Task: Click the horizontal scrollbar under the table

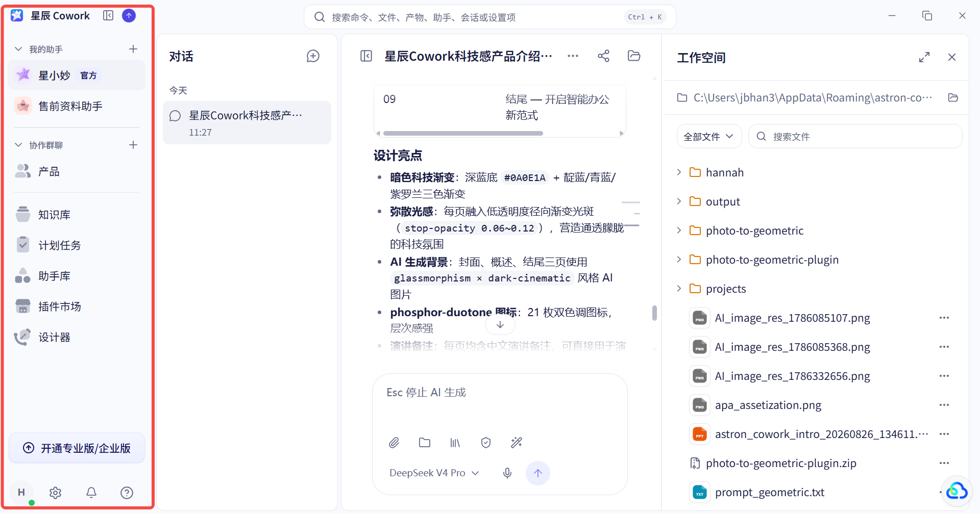Action: tap(463, 134)
